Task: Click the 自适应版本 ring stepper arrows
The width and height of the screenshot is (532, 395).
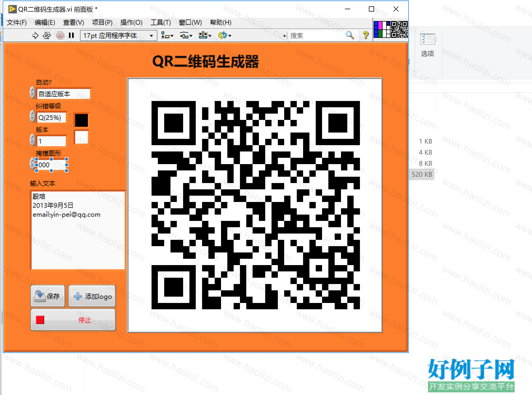Action: pyautogui.click(x=32, y=93)
